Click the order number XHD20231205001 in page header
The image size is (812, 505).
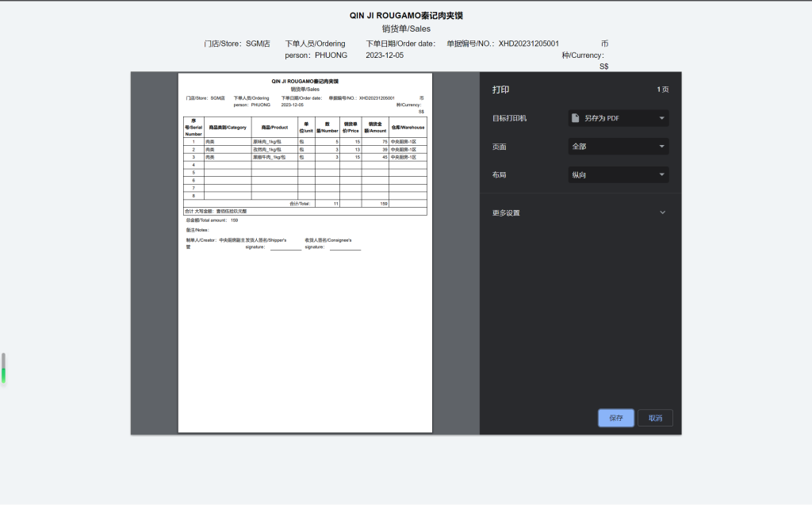click(529, 44)
